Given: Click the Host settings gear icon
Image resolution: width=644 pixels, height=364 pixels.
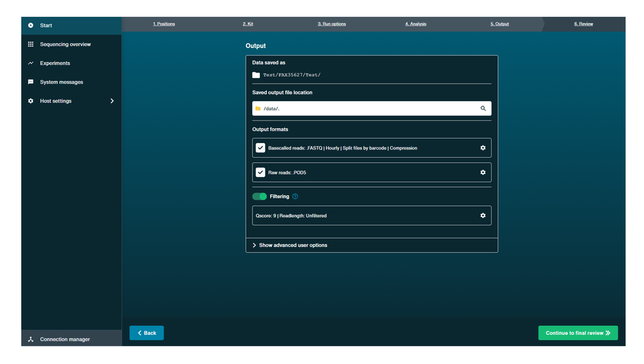Looking at the screenshot, I should tap(31, 101).
